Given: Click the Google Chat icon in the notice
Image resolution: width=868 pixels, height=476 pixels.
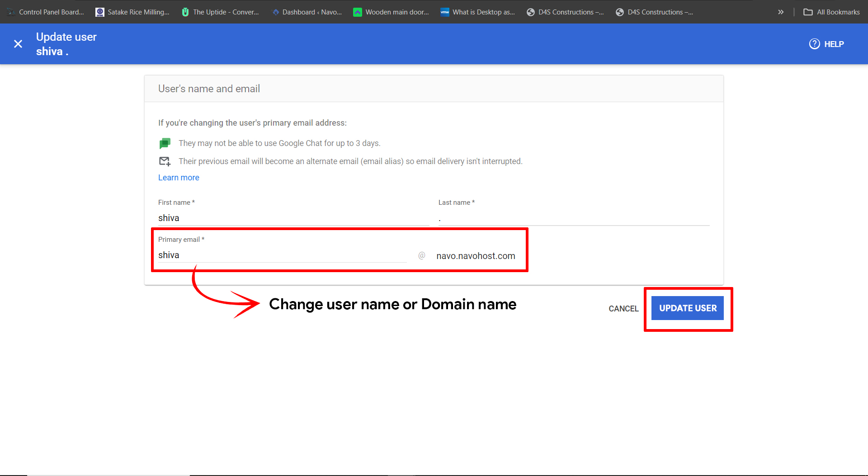Looking at the screenshot, I should tap(165, 143).
